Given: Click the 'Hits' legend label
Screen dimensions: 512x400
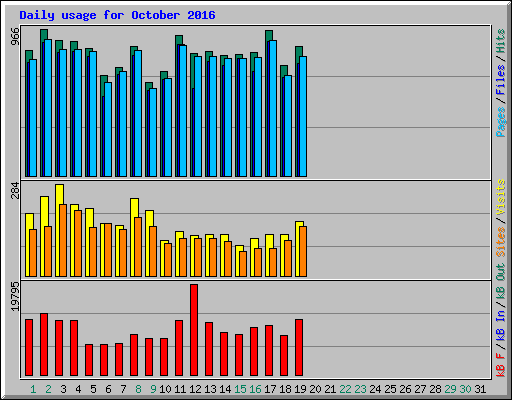Looking at the screenshot, I should click(501, 41).
